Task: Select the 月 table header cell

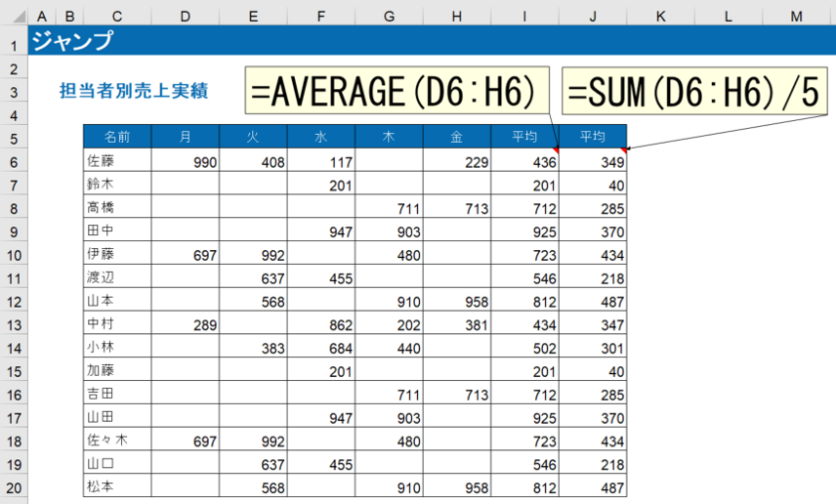Action: point(186,138)
